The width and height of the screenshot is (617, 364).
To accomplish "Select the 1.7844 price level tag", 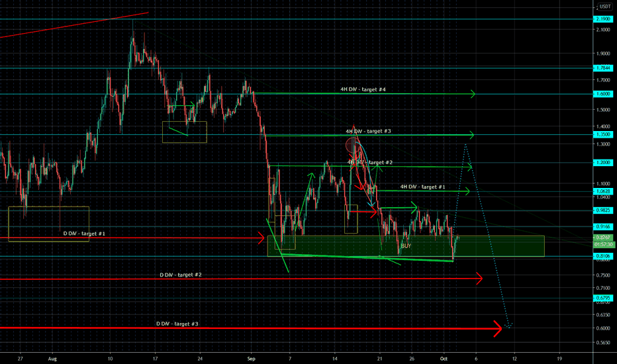I will [603, 68].
